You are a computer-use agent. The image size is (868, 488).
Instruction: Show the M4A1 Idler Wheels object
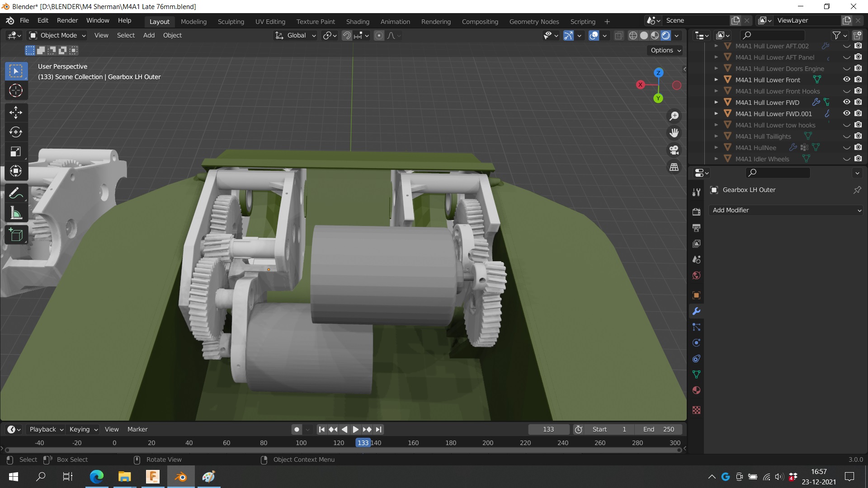coord(846,159)
